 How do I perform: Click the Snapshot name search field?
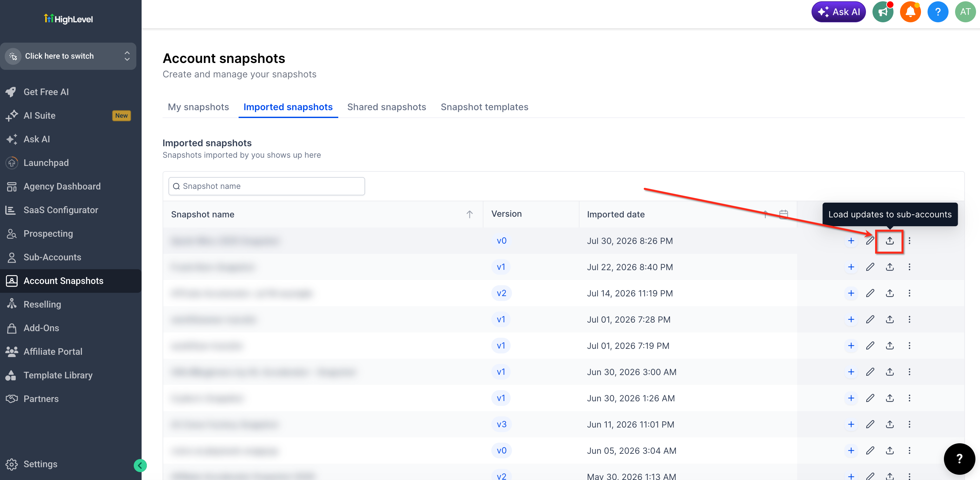[x=266, y=186]
